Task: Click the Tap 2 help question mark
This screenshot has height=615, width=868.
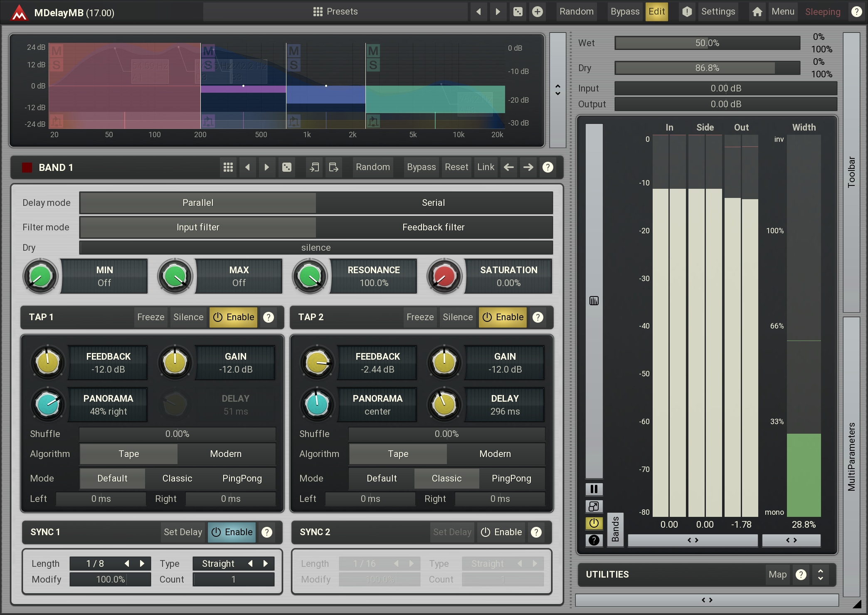Action: [x=538, y=317]
